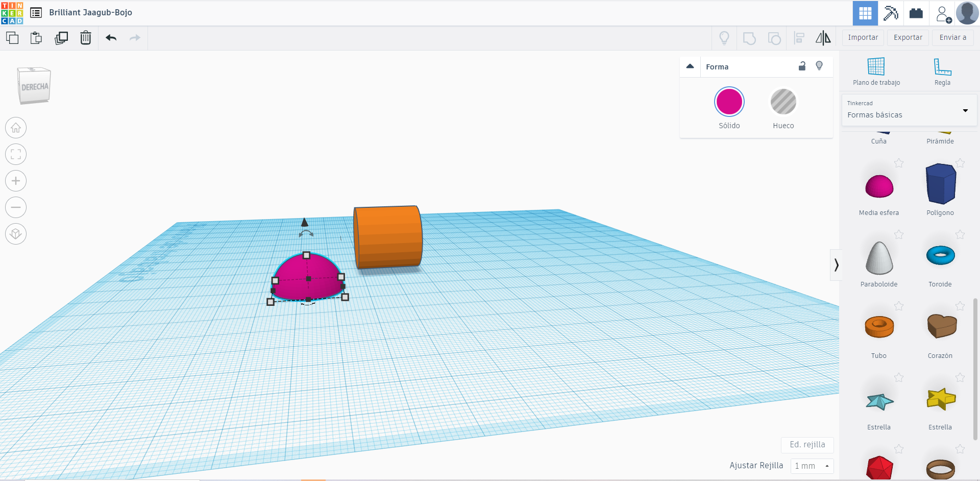Redo the last action

tap(135, 38)
